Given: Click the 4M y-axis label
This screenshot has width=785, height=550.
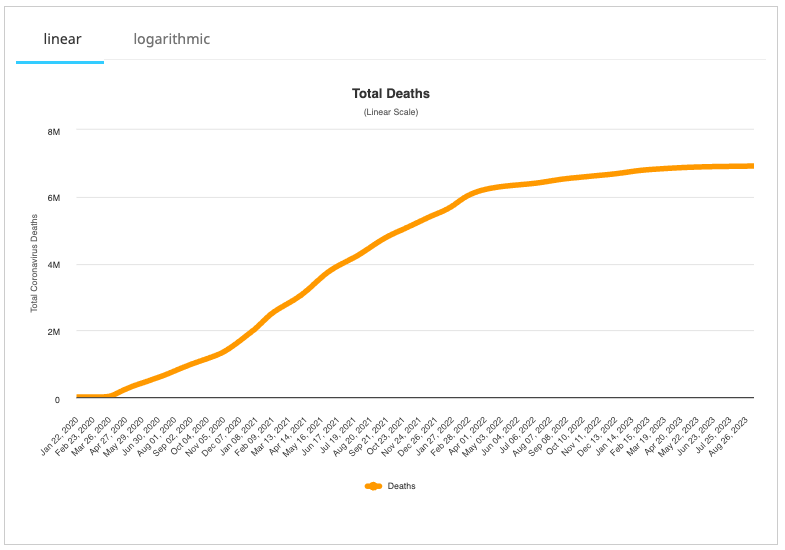Looking at the screenshot, I should (54, 265).
